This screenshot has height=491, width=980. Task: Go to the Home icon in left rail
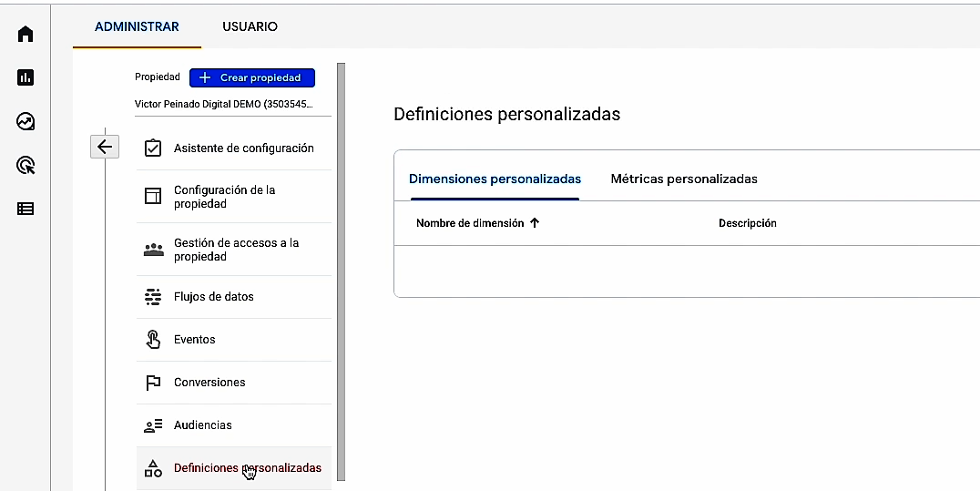click(x=25, y=34)
